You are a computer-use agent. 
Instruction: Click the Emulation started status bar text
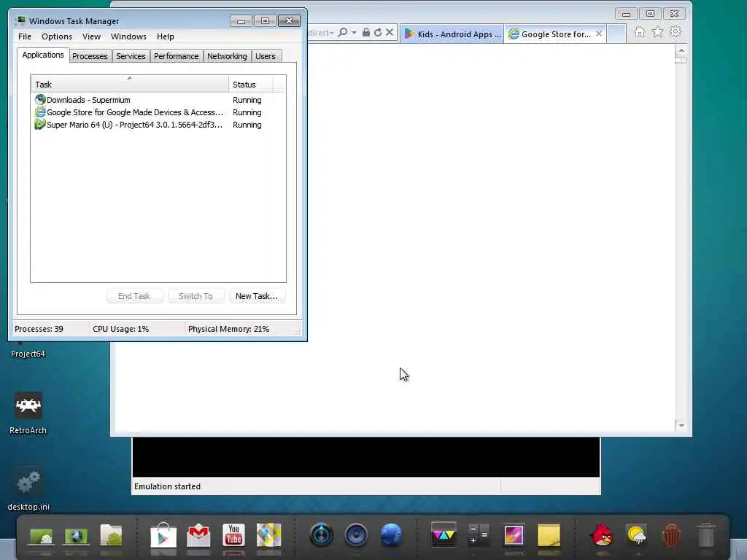pyautogui.click(x=167, y=486)
